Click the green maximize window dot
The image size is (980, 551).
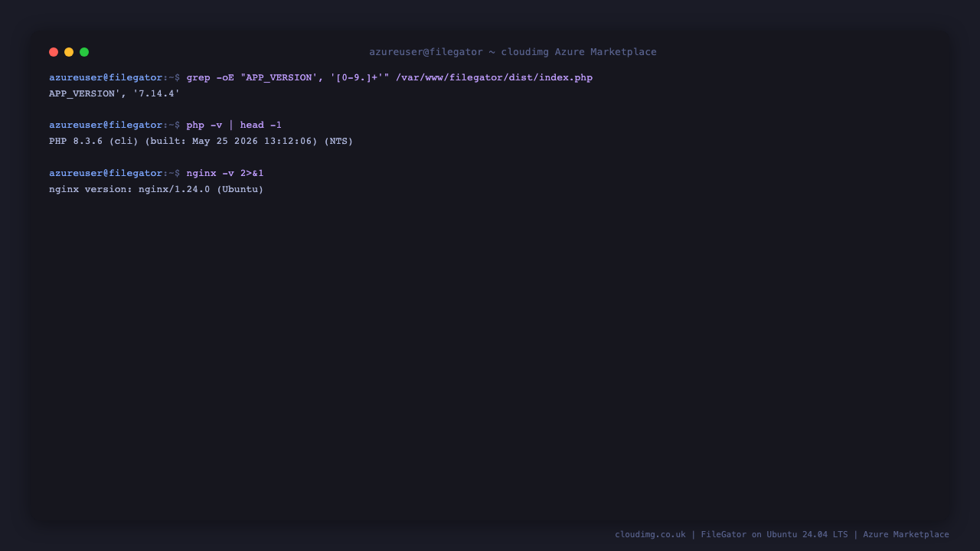84,52
